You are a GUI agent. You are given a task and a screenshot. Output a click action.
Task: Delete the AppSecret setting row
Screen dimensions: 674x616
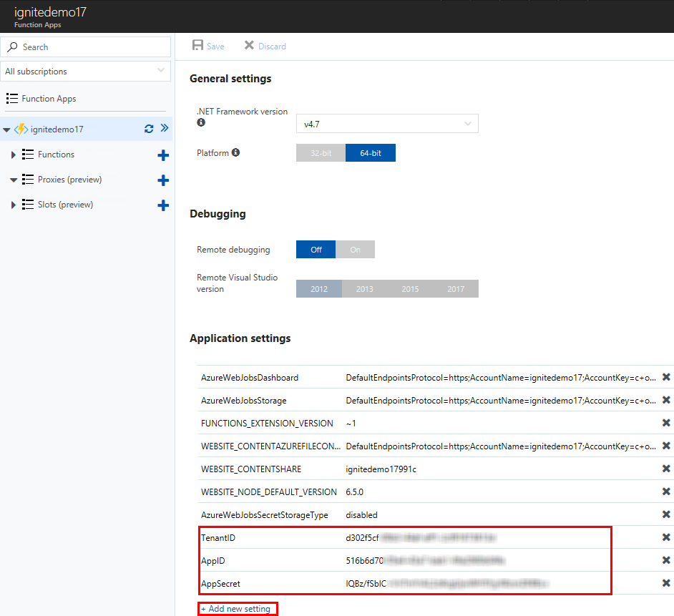(666, 583)
